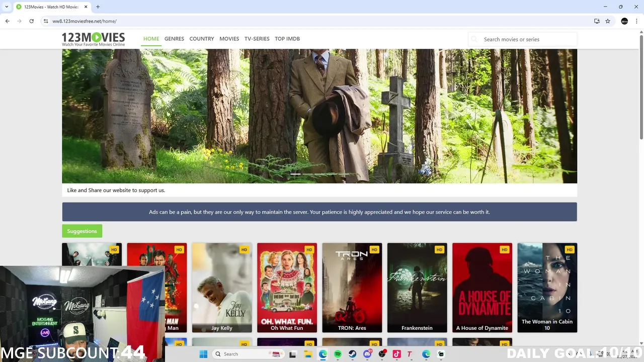The height and width of the screenshot is (362, 644).
Task: Click the HD badge on Woman in Cabin 10
Action: coord(569,249)
